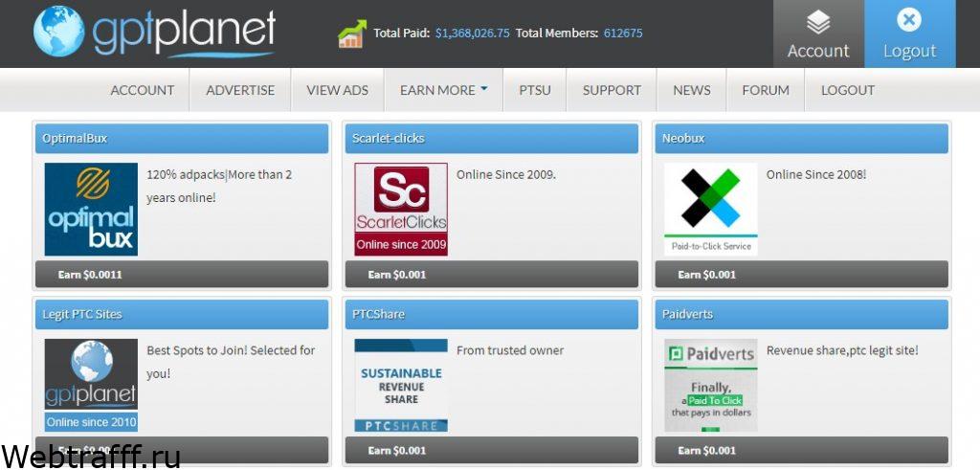Image resolution: width=980 pixels, height=470 pixels.
Task: Open the Paidverts logo thumbnail
Action: click(x=711, y=385)
